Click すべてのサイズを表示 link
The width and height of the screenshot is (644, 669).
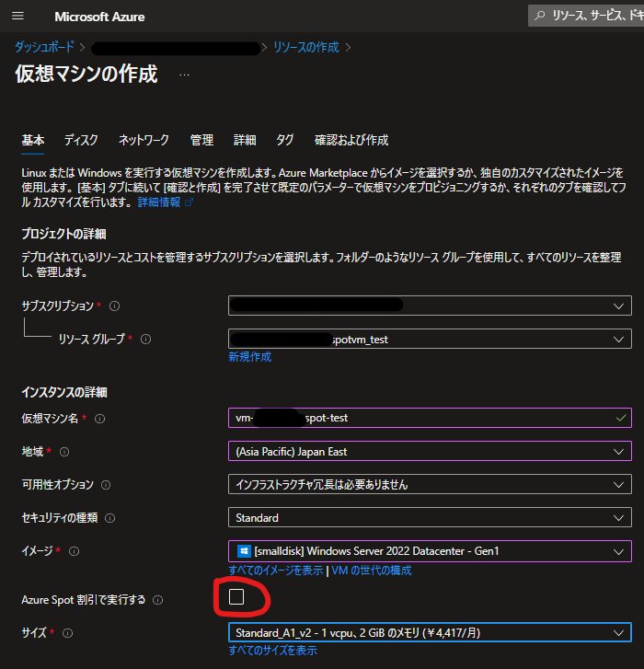(x=273, y=651)
